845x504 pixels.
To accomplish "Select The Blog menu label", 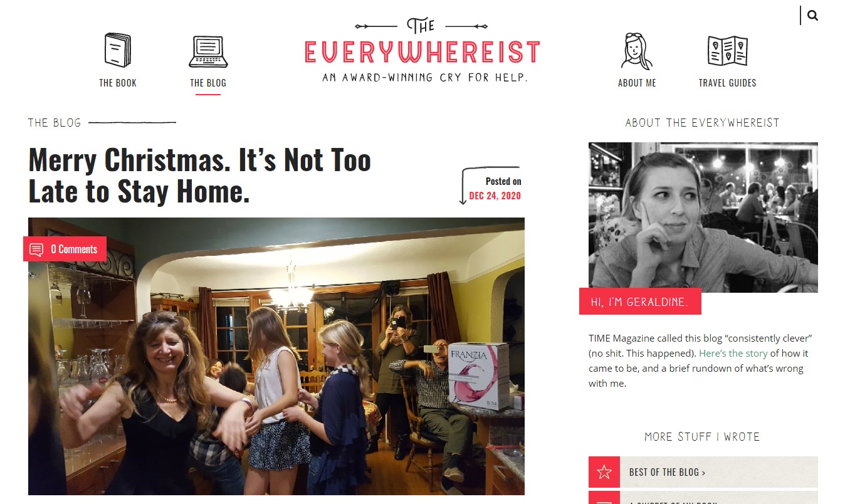I will pyautogui.click(x=208, y=83).
